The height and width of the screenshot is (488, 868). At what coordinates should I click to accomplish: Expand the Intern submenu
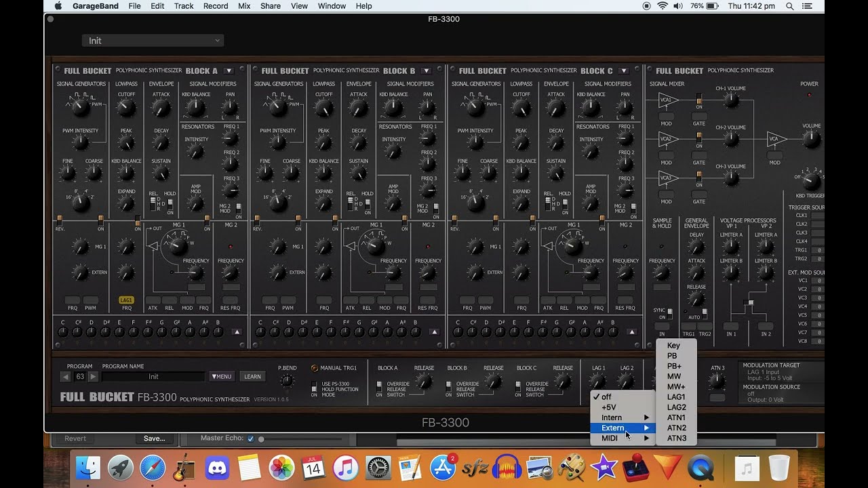623,418
